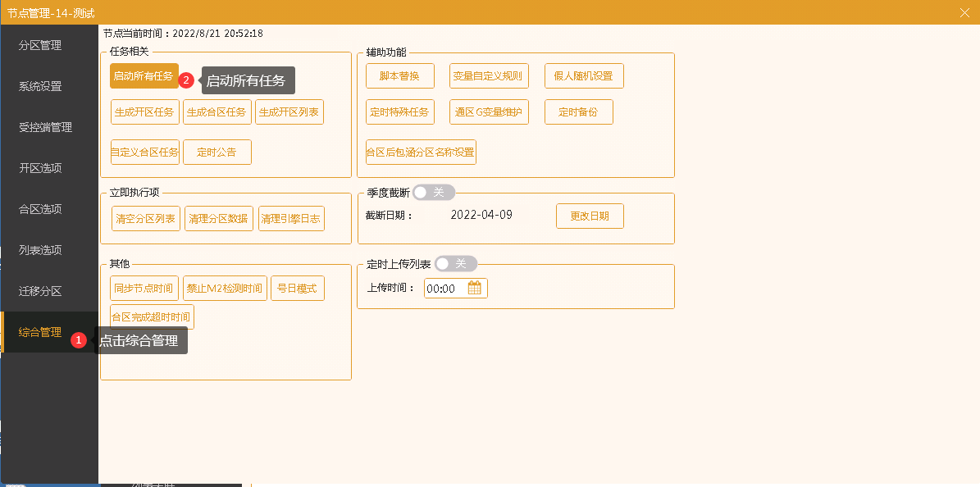
Task: Click 更改日期 to change cutoff date
Action: pos(590,216)
